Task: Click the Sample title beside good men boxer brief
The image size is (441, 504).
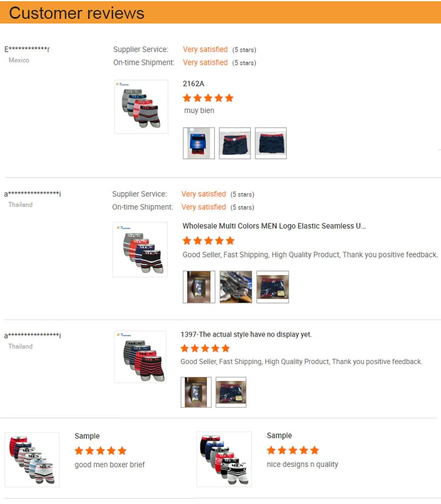Action: [87, 436]
